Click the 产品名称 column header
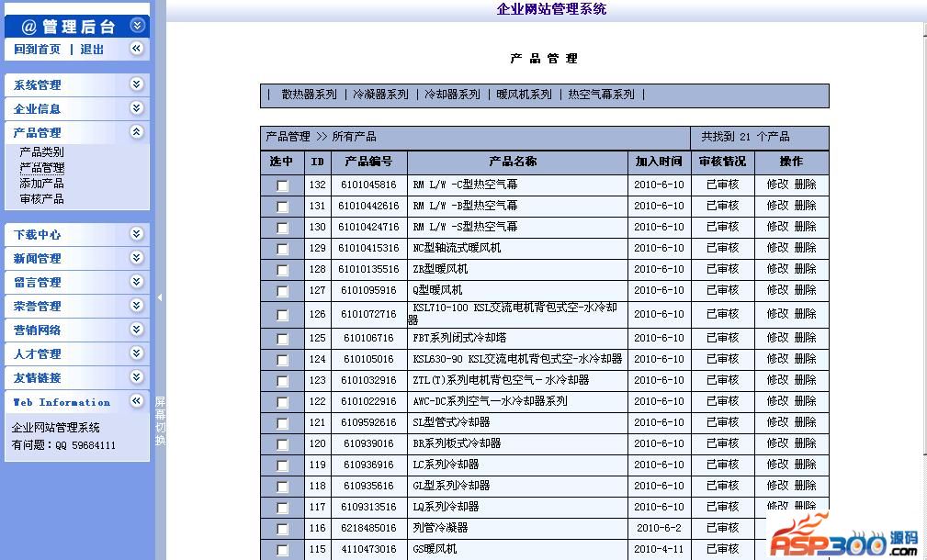Screen dimensions: 927x560 click(513, 162)
